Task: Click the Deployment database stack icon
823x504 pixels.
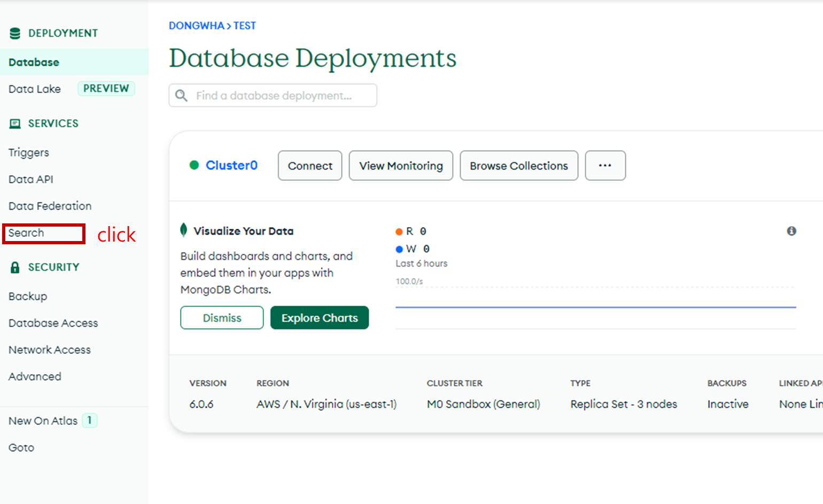Action: pos(15,33)
